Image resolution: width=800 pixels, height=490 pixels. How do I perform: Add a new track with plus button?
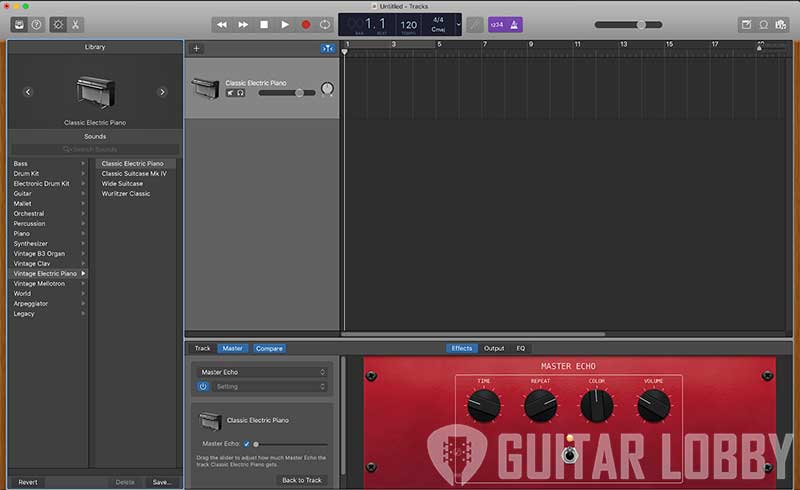click(x=196, y=48)
